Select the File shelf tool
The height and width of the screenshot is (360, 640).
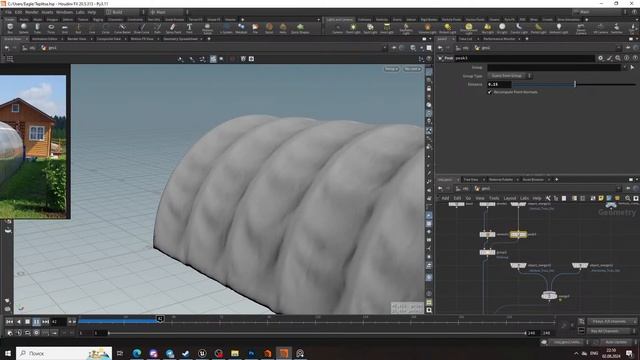click(x=255, y=28)
